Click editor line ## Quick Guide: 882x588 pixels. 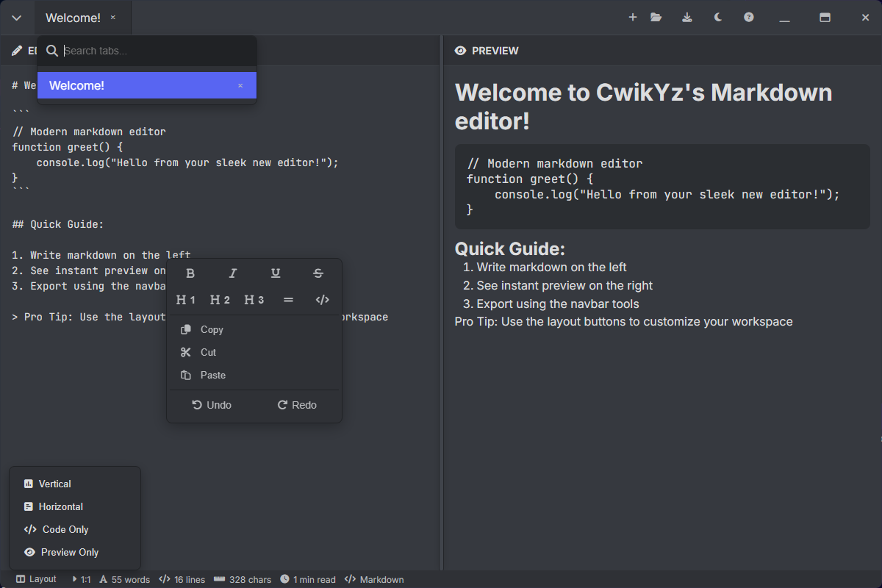58,225
